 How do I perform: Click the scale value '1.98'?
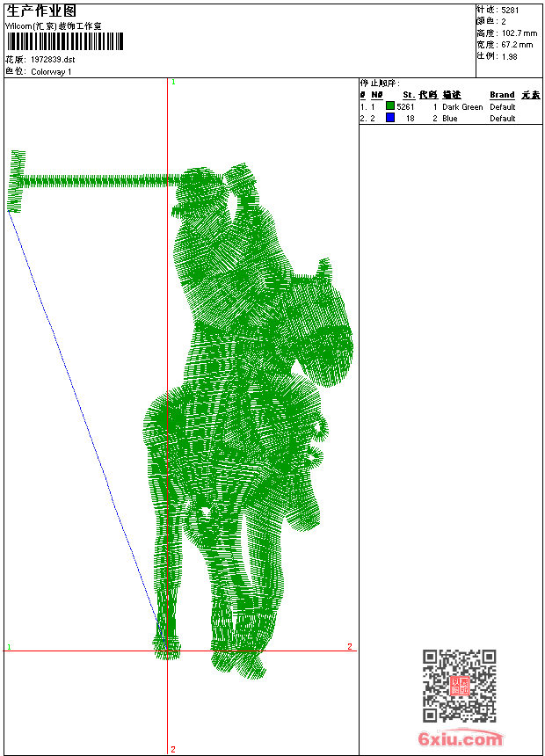(x=509, y=56)
